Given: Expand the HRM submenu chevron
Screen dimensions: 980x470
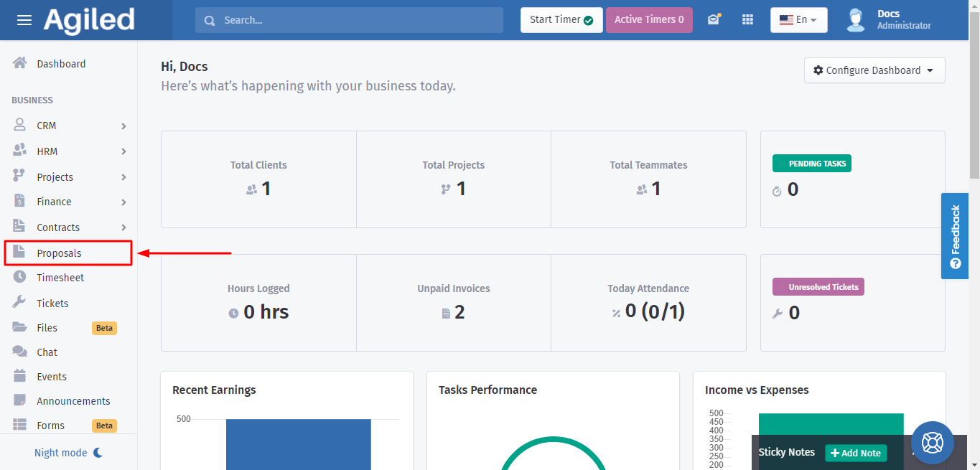Looking at the screenshot, I should [x=124, y=151].
